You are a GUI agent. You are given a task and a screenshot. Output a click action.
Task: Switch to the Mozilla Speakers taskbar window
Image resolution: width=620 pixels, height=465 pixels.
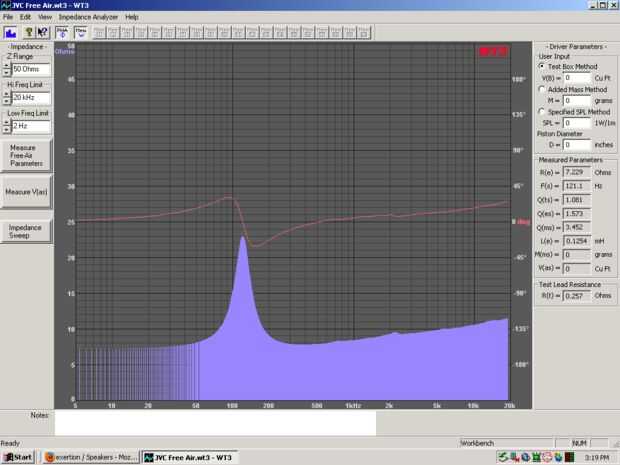coord(91,457)
